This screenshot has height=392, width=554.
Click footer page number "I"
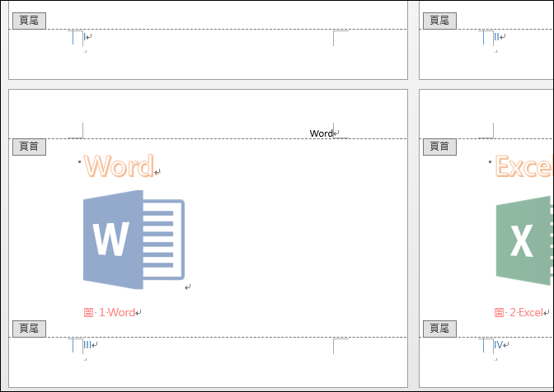tap(85, 36)
